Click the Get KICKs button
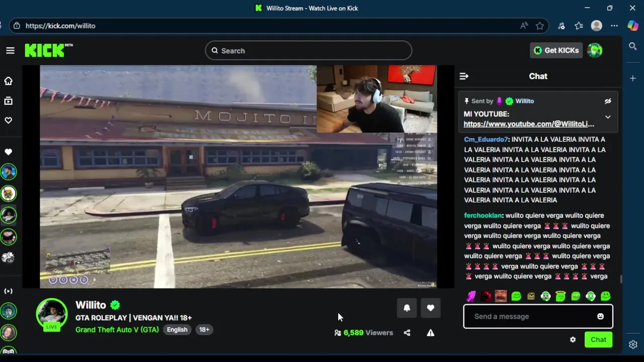 (556, 50)
